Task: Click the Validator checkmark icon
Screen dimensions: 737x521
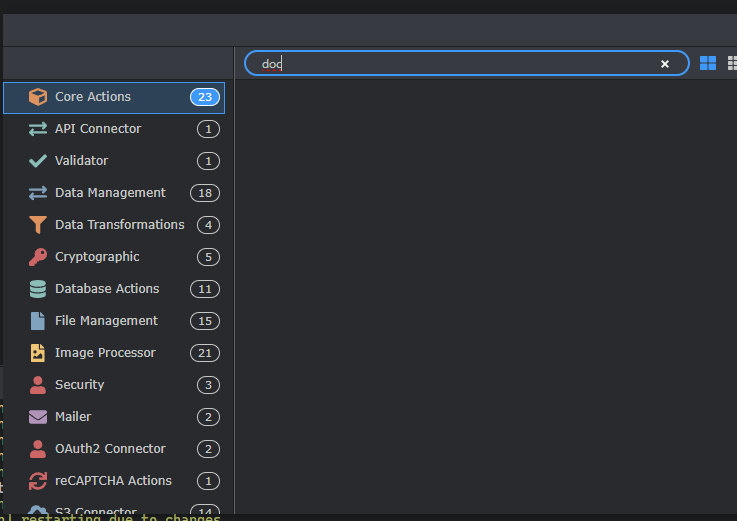Action: click(x=38, y=161)
